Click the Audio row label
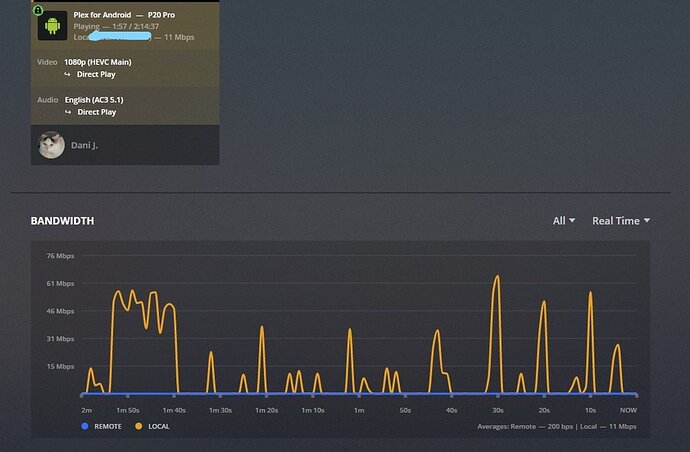 (48, 100)
